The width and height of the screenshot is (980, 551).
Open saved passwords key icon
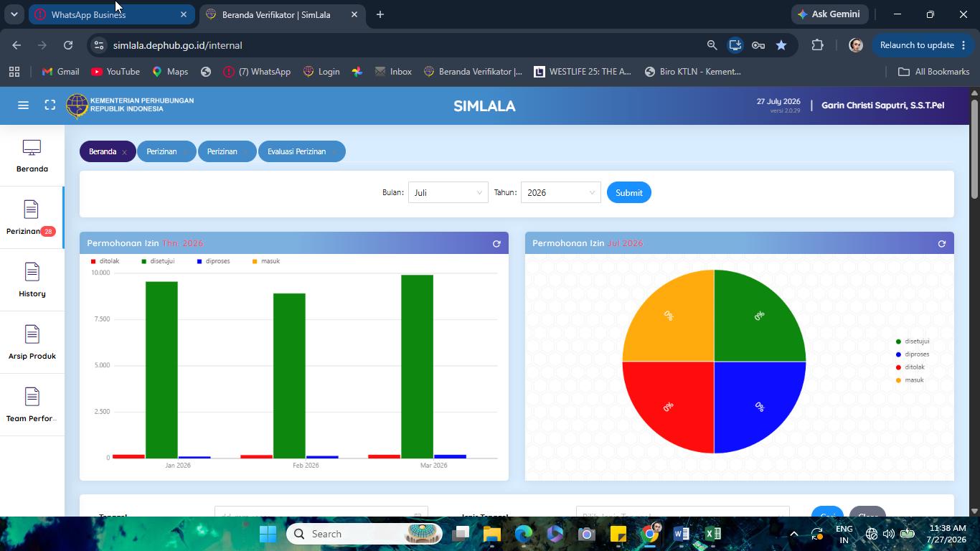pos(758,45)
